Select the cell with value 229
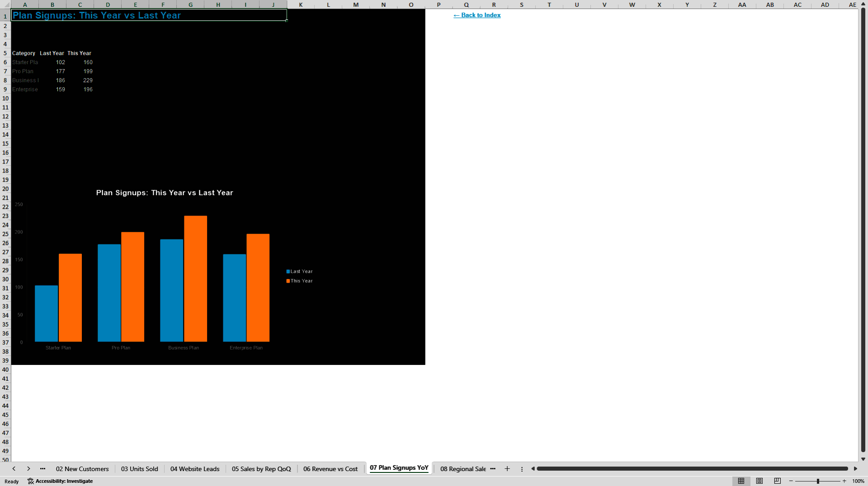This screenshot has height=486, width=868. click(x=80, y=80)
